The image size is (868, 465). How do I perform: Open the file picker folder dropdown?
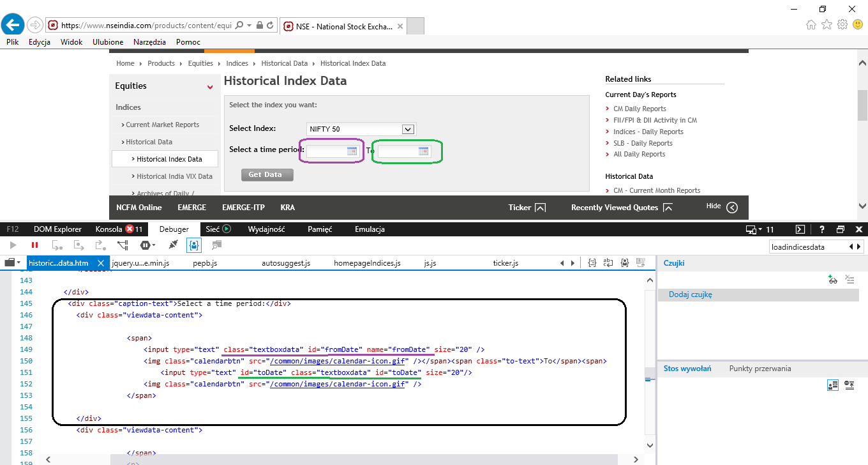point(12,263)
